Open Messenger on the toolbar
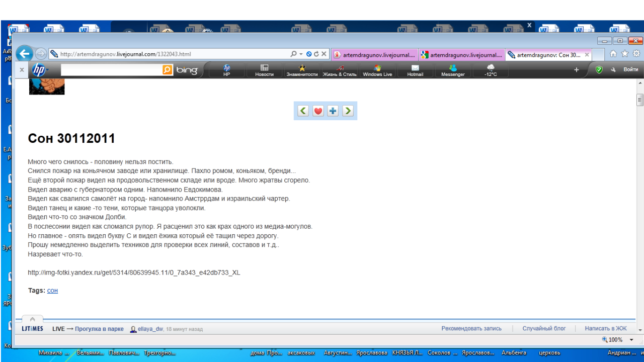644x362 pixels. click(x=453, y=70)
